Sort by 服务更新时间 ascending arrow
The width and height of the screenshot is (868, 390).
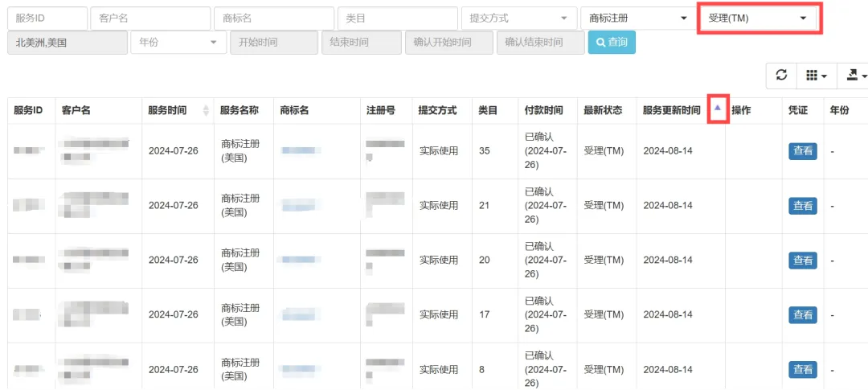point(718,108)
